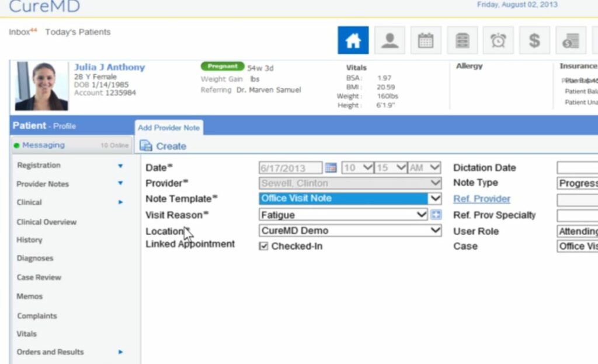Open the Provider dropdown Sewell, Clinton
The height and width of the screenshot is (364, 598).
tap(350, 183)
